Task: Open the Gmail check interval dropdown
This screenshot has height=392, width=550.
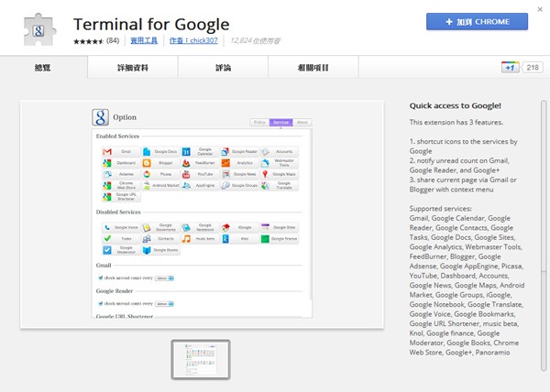Action: coord(165,278)
